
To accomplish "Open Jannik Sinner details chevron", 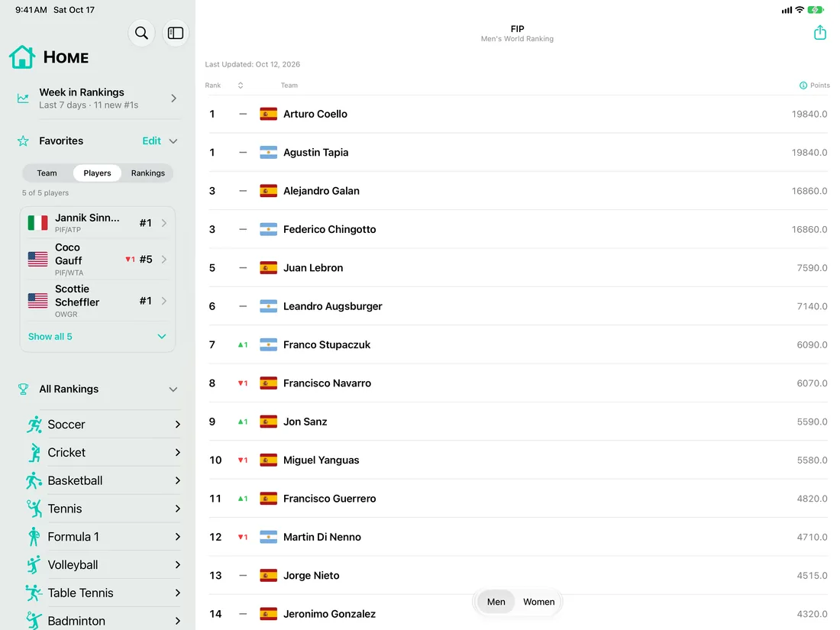I will [x=164, y=223].
